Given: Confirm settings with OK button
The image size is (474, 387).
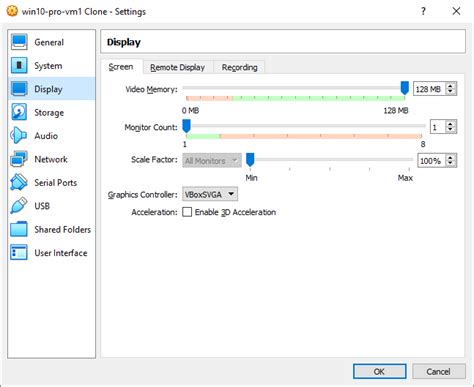Looking at the screenshot, I should pos(379,371).
